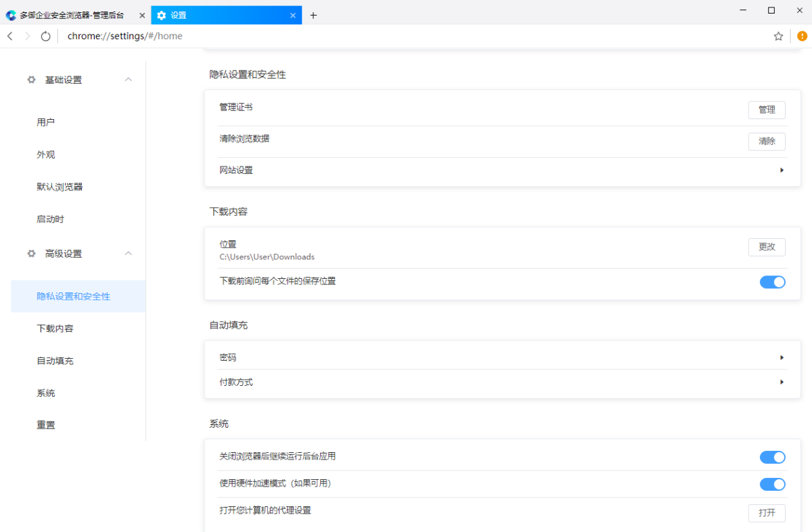Click the bookmark star in address bar

[777, 36]
